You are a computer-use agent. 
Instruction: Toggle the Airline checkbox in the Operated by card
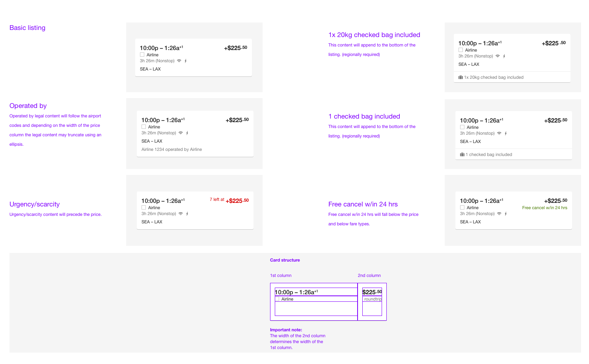point(144,127)
